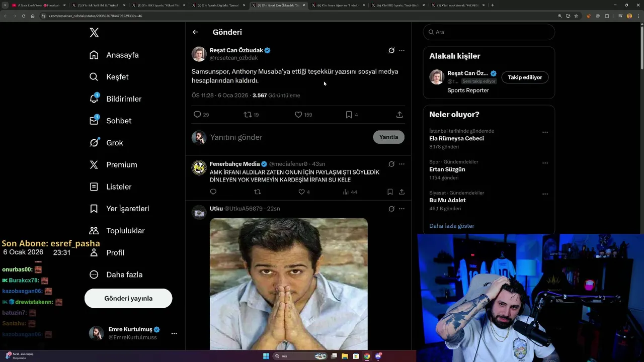
Task: Click the Daha fazla göster link
Action: coord(451,226)
